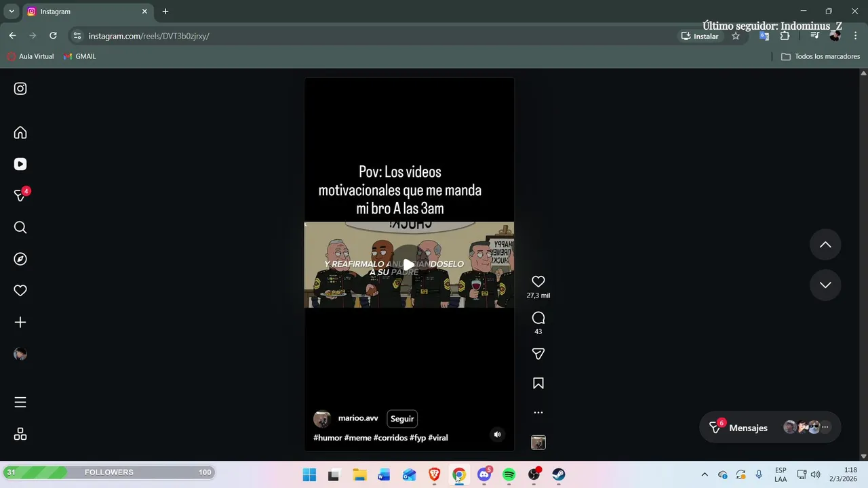The width and height of the screenshot is (868, 488).
Task: Open the Aula Virtual bookmark
Action: 31,56
